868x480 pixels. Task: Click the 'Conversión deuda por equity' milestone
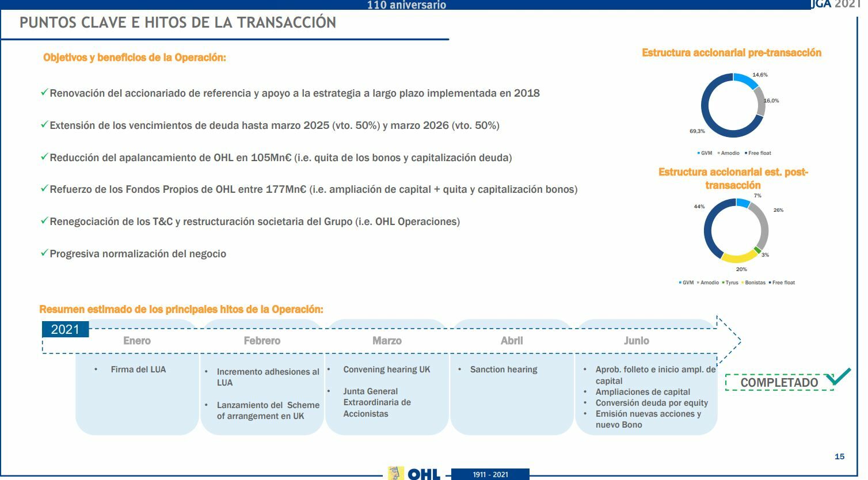click(x=652, y=403)
